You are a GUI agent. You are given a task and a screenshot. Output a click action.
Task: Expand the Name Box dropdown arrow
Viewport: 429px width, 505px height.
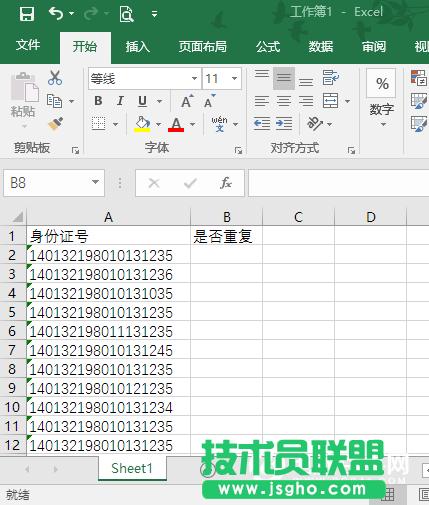click(x=95, y=182)
